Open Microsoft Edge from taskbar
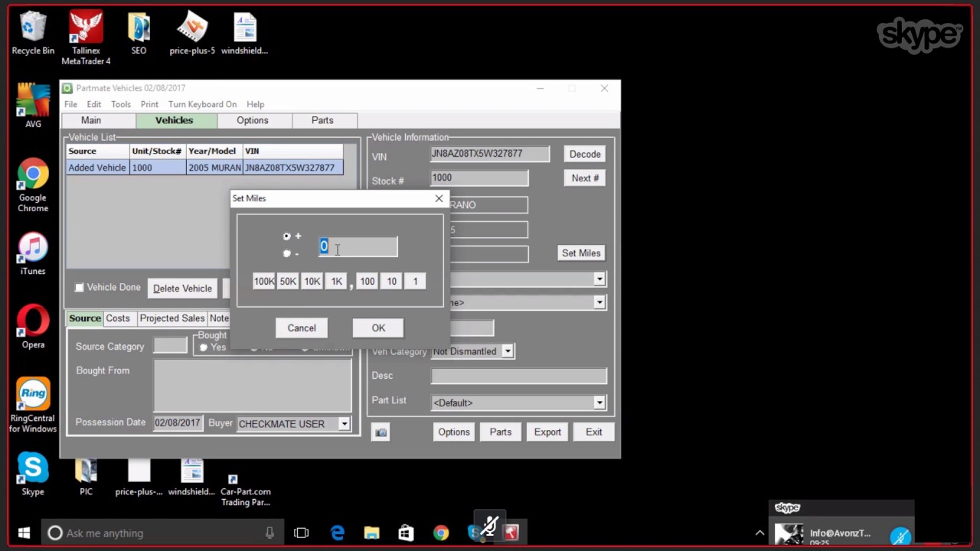The width and height of the screenshot is (980, 551). tap(337, 533)
